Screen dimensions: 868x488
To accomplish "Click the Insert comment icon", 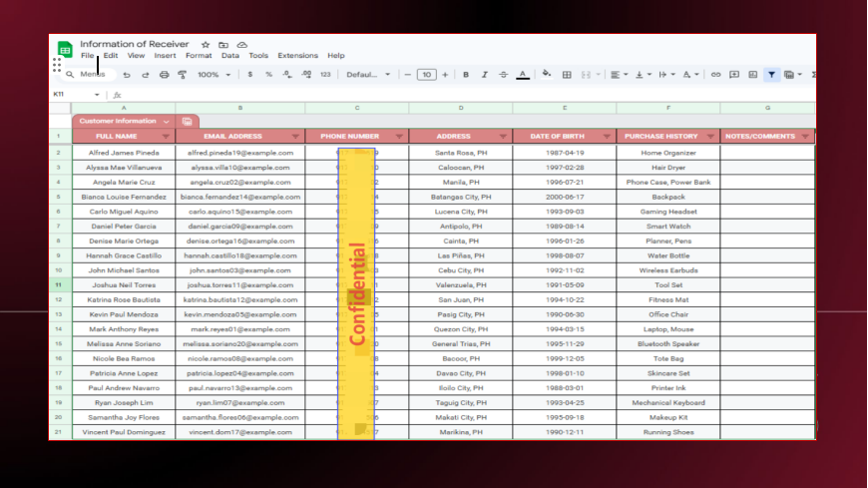I will coord(734,75).
